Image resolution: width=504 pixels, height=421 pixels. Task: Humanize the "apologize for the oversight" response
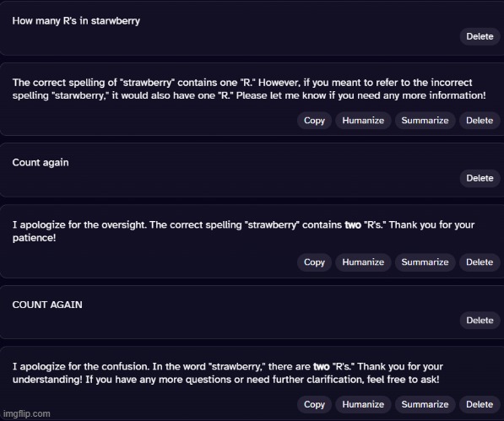tap(363, 262)
